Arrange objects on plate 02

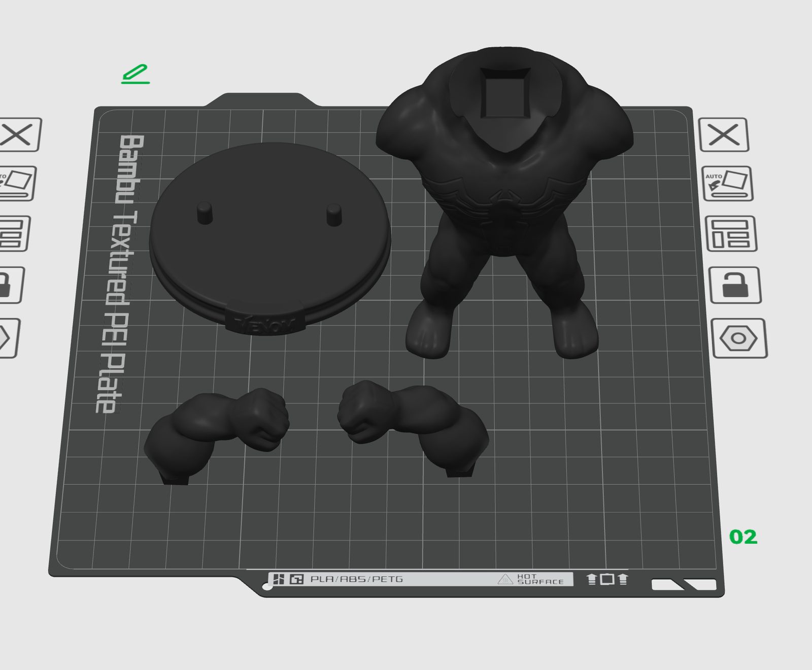[x=731, y=234]
